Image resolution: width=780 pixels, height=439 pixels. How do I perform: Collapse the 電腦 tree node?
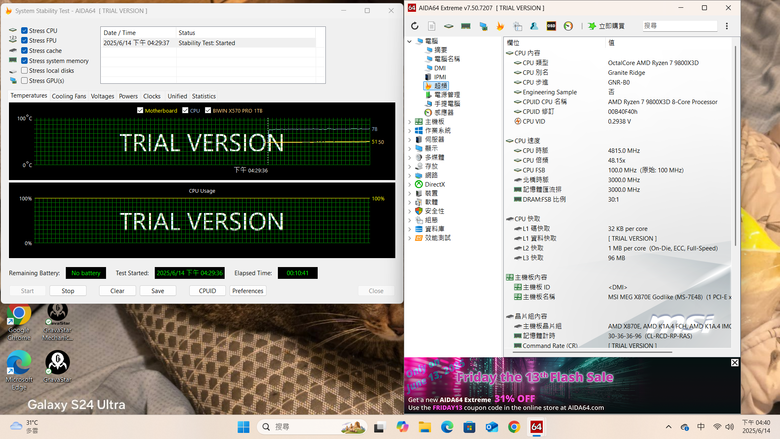(409, 41)
